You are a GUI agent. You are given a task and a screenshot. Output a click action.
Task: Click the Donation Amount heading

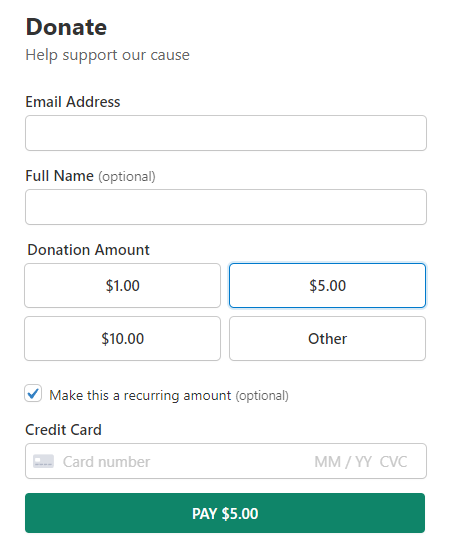pyautogui.click(x=88, y=250)
